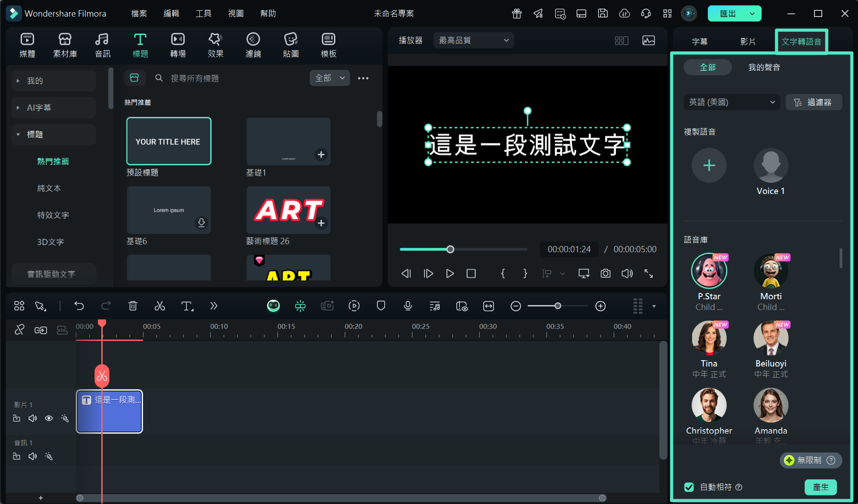Open the 全部 filter dropdown in titles
The height and width of the screenshot is (504, 858).
[330, 78]
